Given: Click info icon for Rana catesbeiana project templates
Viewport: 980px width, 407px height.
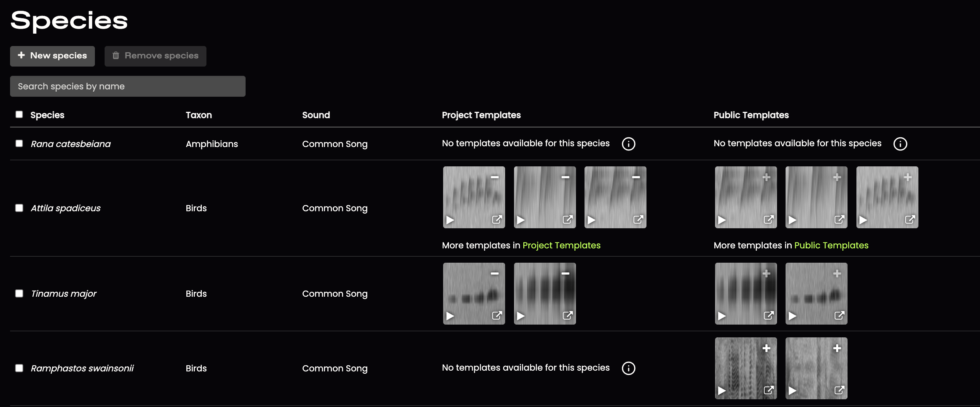Looking at the screenshot, I should (628, 144).
